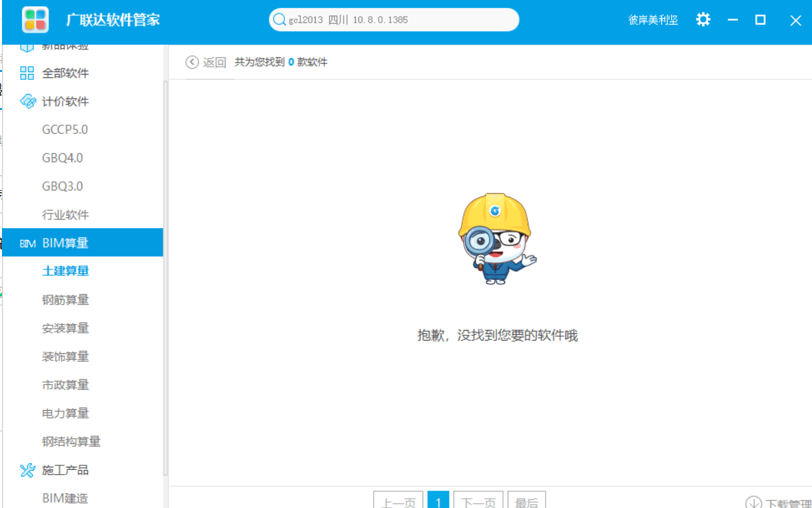Click the 共为您找到 0 款软件 result text

tap(281, 62)
